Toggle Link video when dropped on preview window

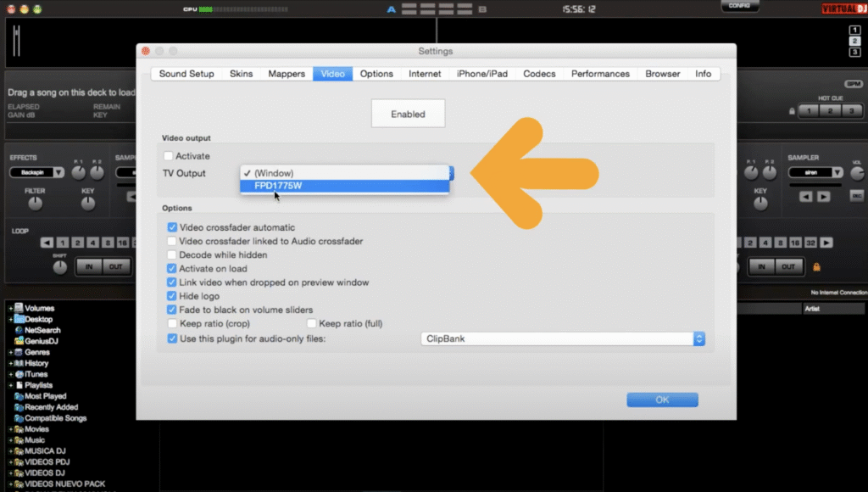click(x=172, y=282)
